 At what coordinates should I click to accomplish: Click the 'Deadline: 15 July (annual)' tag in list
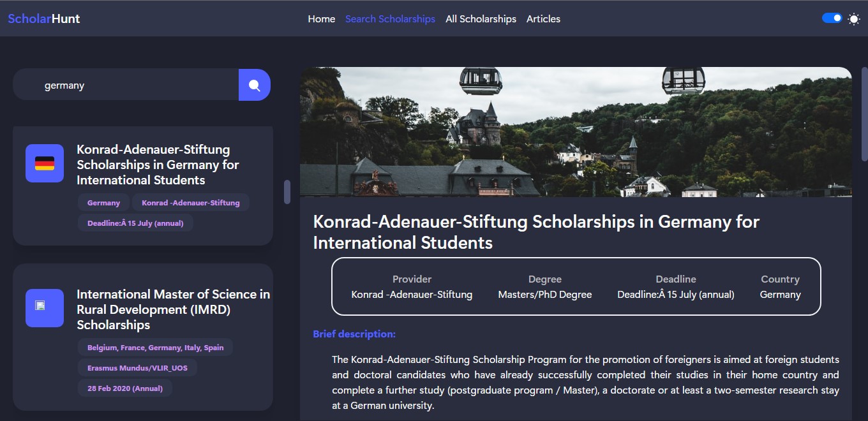click(135, 223)
